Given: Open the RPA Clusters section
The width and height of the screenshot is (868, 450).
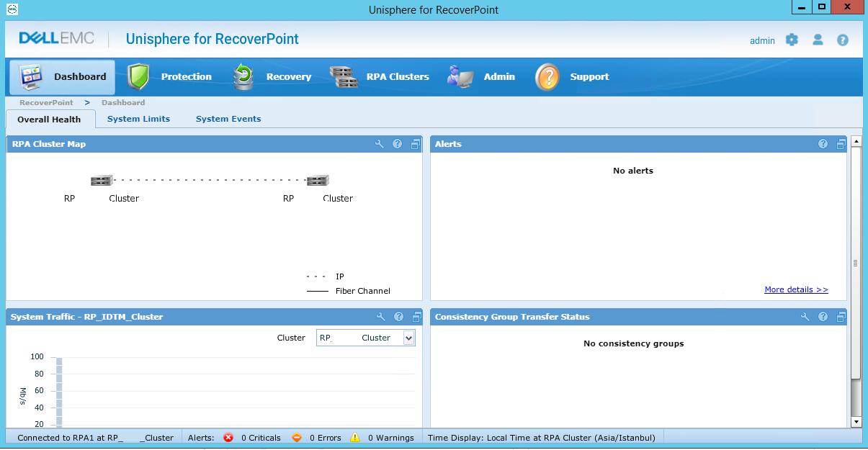Looking at the screenshot, I should click(x=379, y=77).
